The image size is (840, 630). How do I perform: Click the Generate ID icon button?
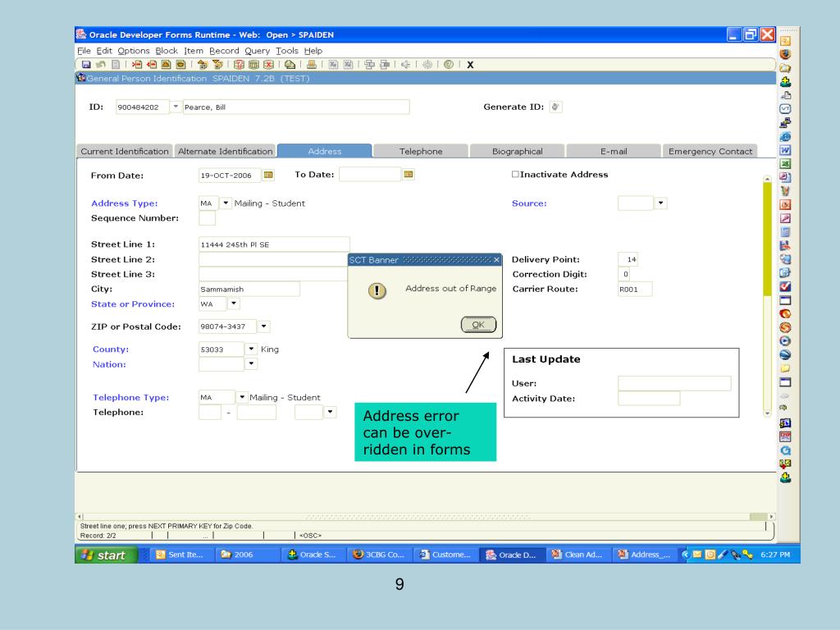pyautogui.click(x=555, y=107)
